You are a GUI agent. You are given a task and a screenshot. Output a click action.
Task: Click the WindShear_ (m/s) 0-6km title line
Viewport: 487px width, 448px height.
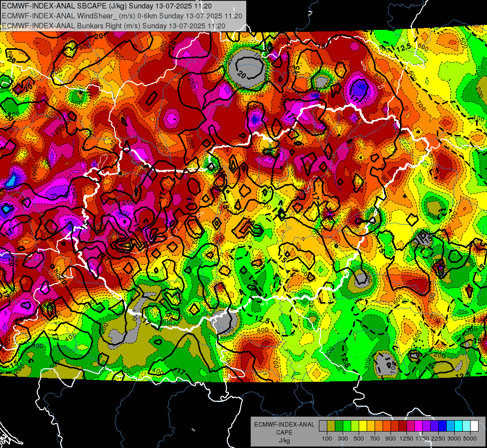[x=122, y=16]
